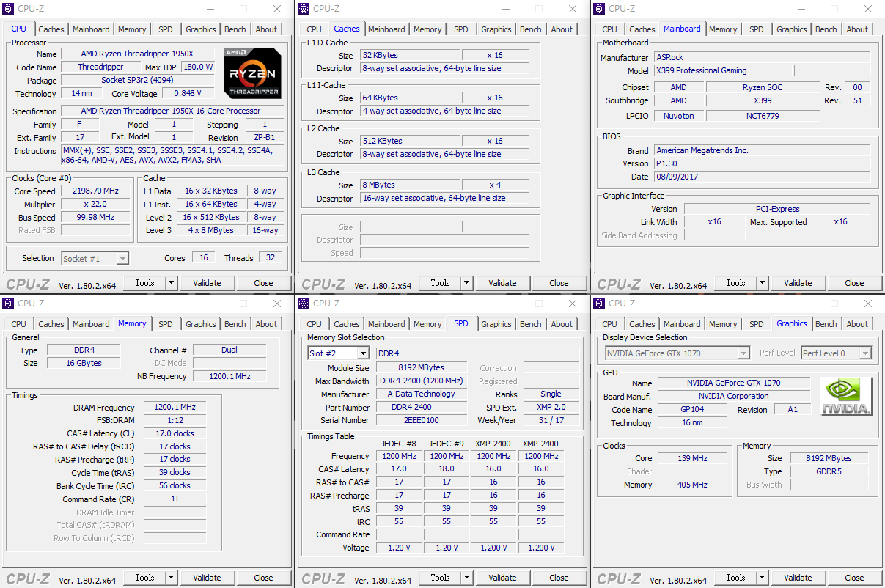This screenshot has height=588, width=885.
Task: Click the Max TDP value 180.0 W
Action: (198, 67)
